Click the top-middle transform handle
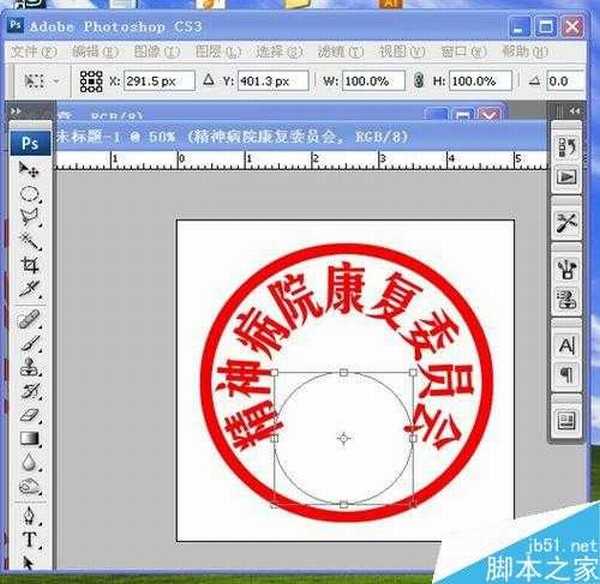600x584 pixels. pyautogui.click(x=344, y=372)
